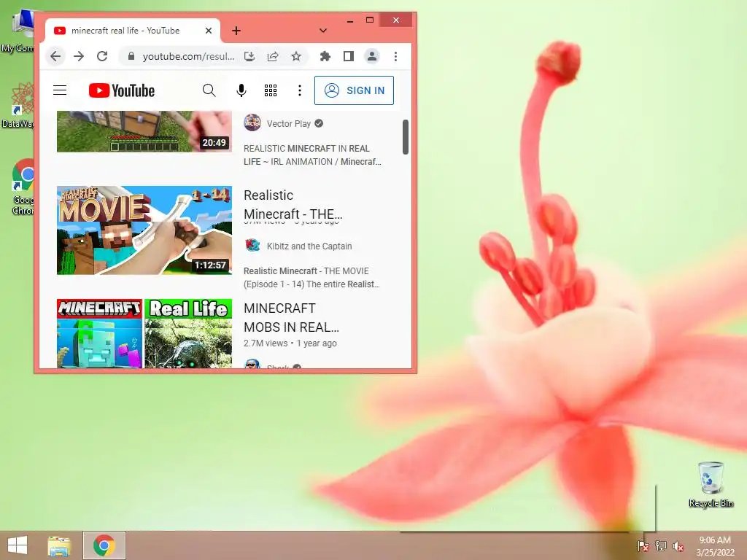Play the Realistic Minecraft MOVIE thumbnail
747x560 pixels.
144,230
